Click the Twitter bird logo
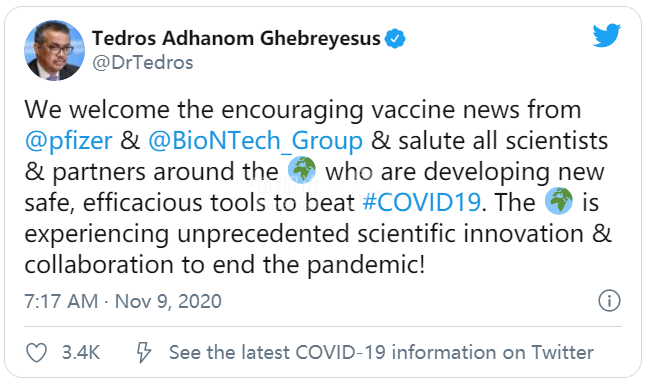Viewport: 649px width, 382px height. coord(606,36)
